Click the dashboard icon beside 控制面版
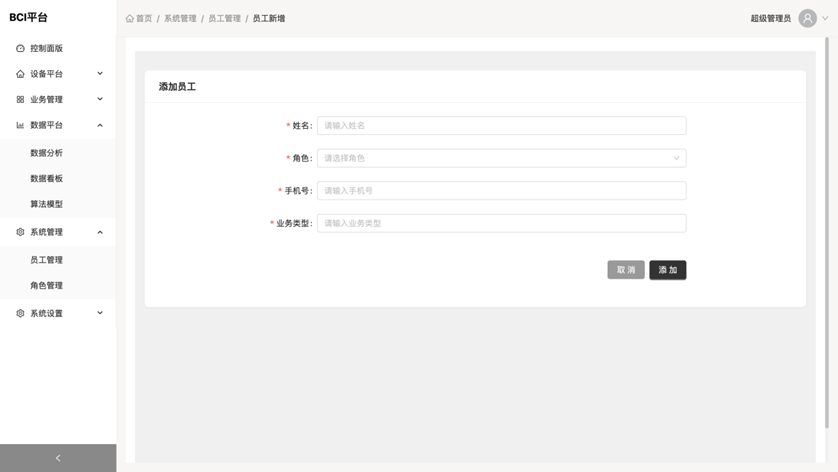The height and width of the screenshot is (472, 838). tap(20, 48)
